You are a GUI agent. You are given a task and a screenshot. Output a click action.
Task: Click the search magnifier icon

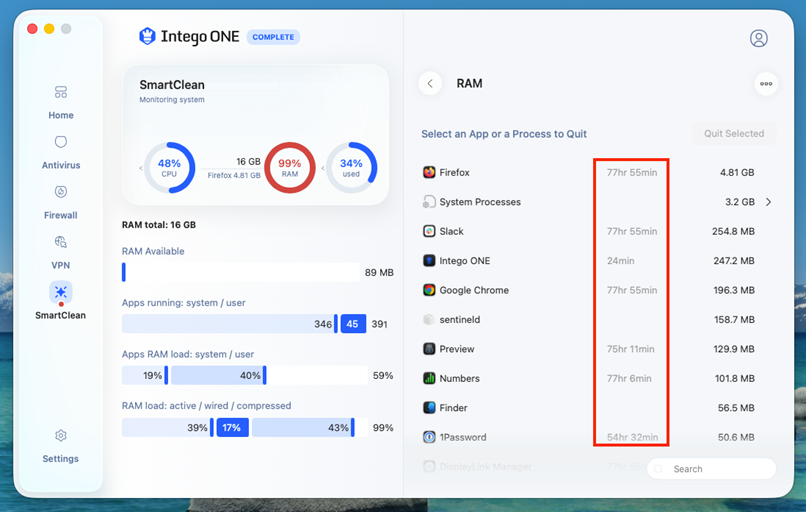(658, 469)
